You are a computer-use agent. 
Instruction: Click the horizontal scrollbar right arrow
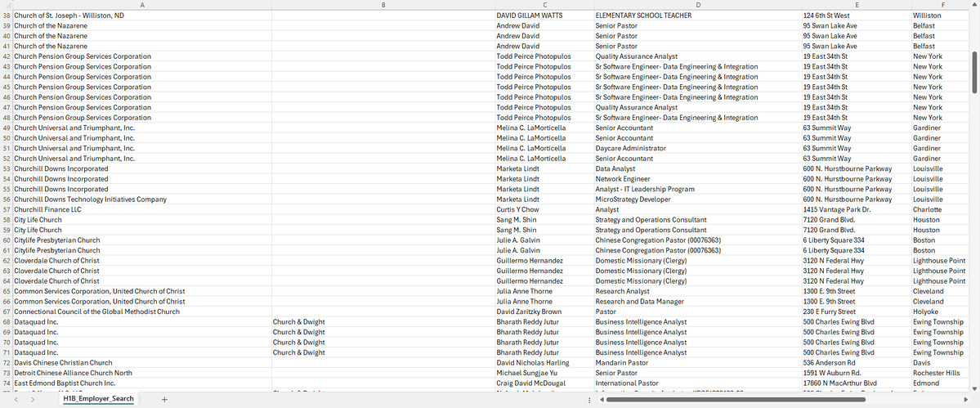click(965, 399)
